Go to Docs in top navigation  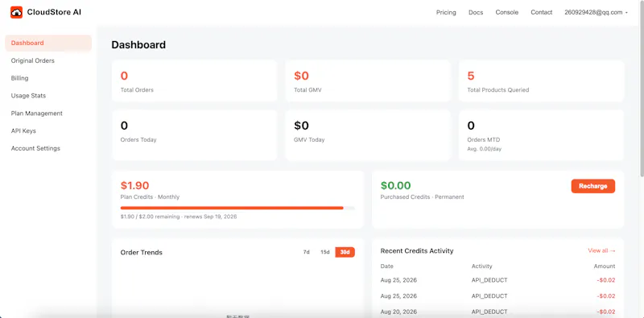[x=476, y=12]
